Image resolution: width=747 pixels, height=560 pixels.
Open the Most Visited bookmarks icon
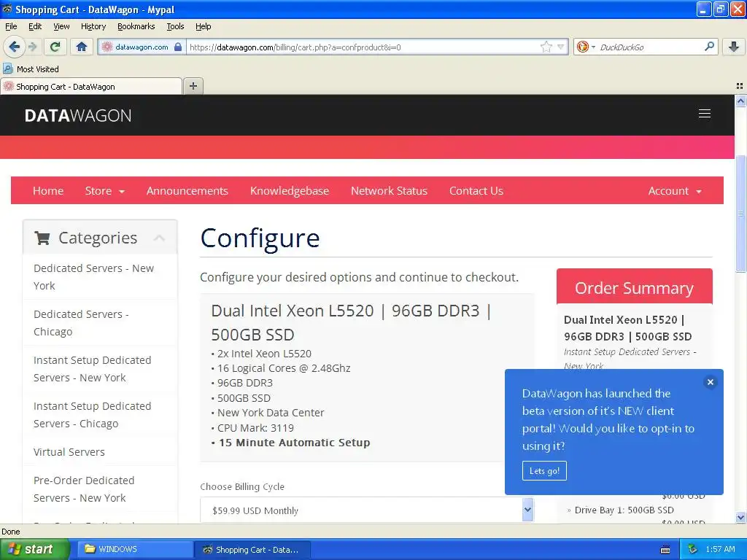click(7, 69)
